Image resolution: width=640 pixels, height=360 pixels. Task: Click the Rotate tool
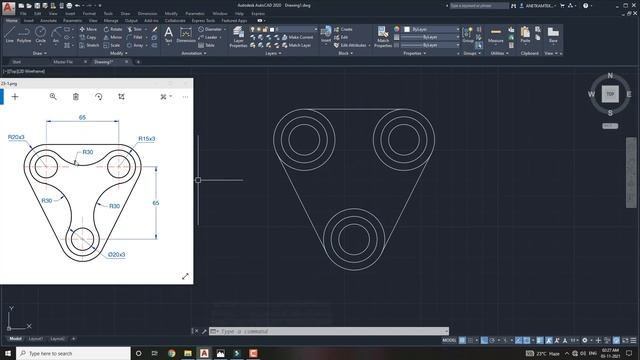click(x=113, y=29)
